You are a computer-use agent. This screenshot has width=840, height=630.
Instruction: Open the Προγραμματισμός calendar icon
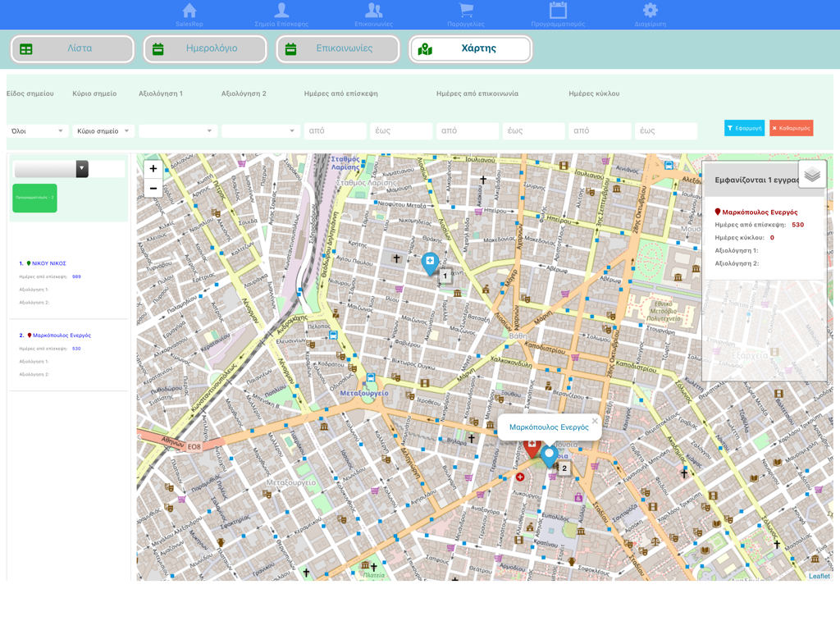coord(560,11)
